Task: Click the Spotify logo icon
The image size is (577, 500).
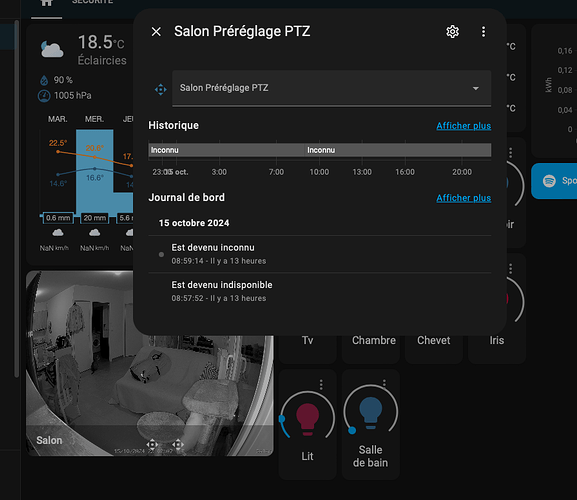Action: (x=549, y=181)
